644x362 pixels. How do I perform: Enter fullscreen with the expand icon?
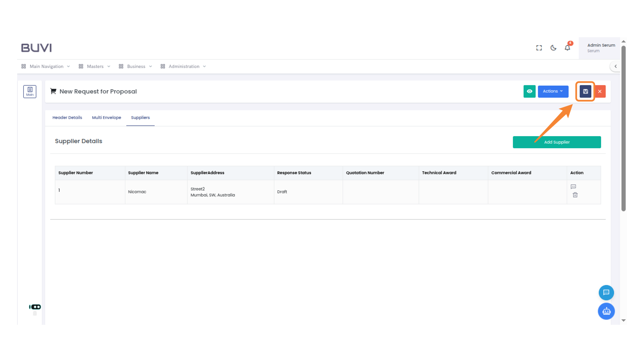(539, 48)
